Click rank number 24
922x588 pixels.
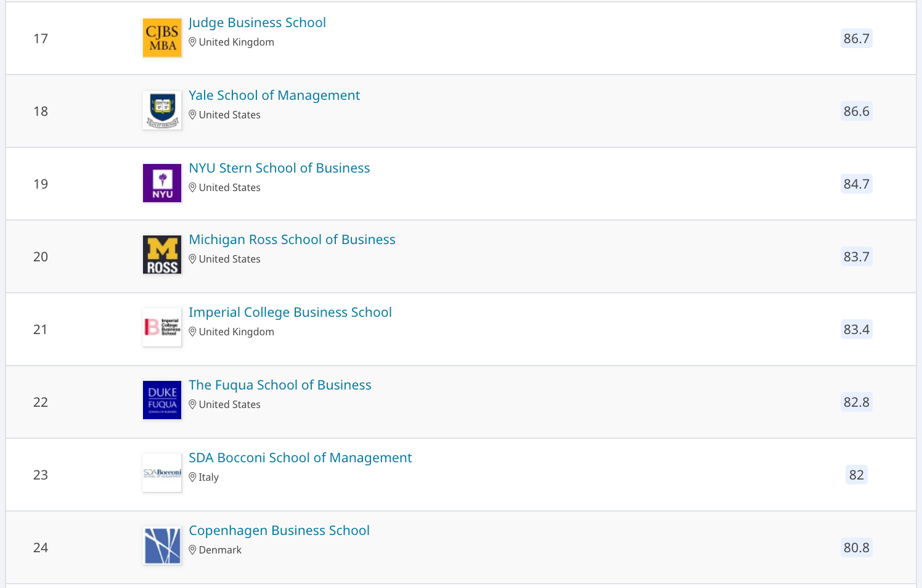(x=41, y=548)
